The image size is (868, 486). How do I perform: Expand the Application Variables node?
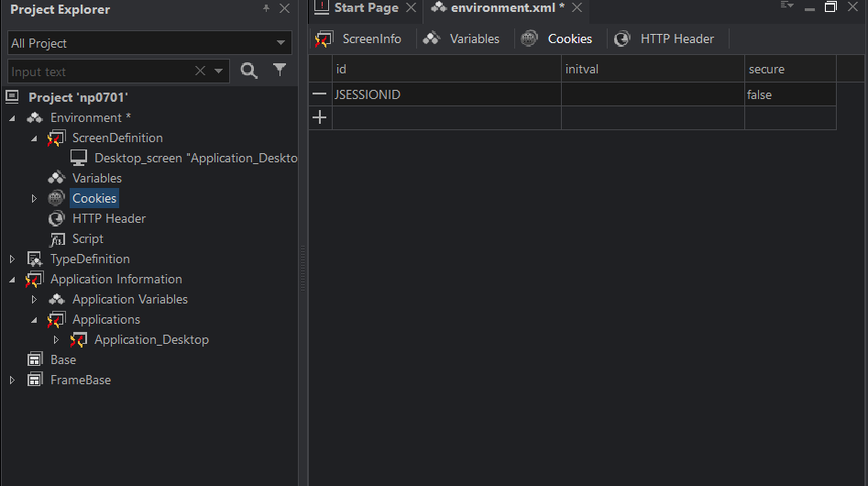(x=34, y=300)
